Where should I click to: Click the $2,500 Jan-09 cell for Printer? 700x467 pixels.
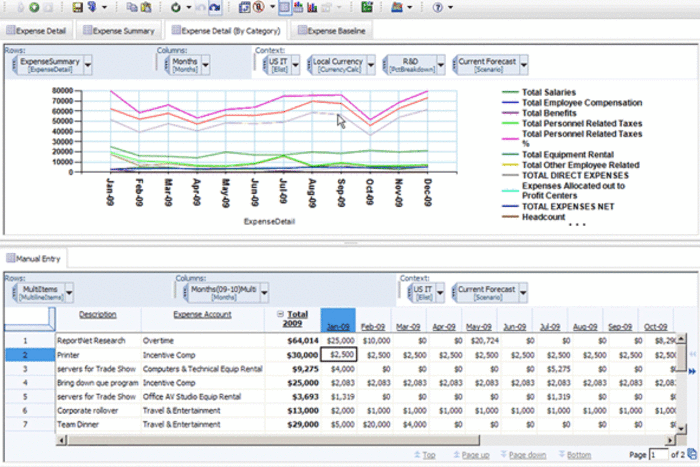point(338,354)
